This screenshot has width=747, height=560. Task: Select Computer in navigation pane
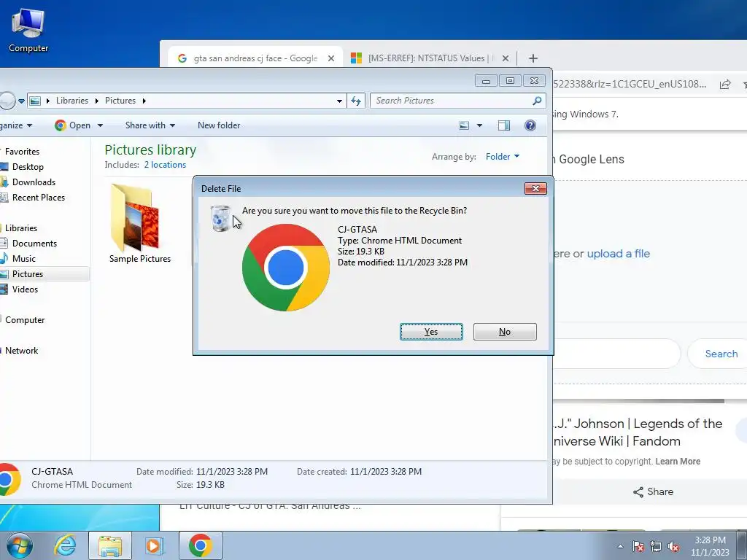[25, 320]
